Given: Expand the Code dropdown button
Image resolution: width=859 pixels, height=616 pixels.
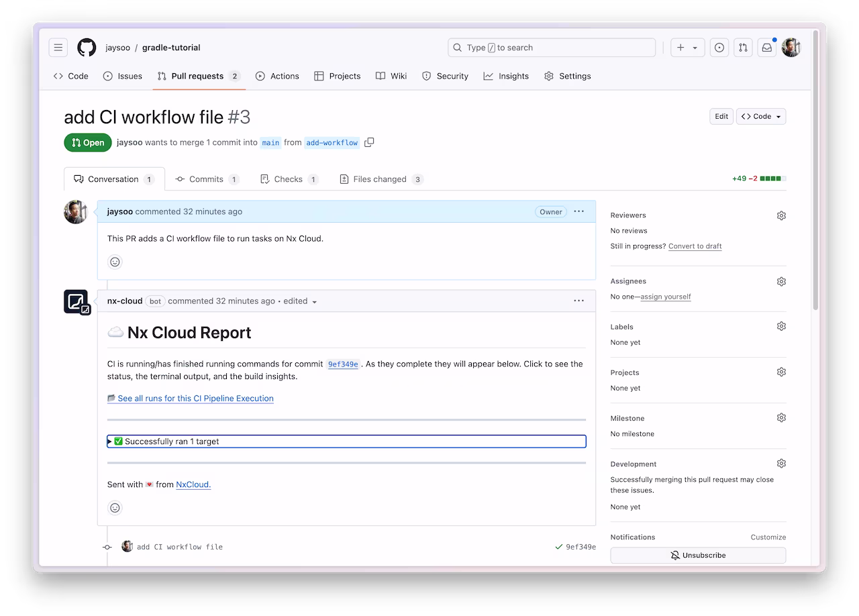Looking at the screenshot, I should pos(760,116).
